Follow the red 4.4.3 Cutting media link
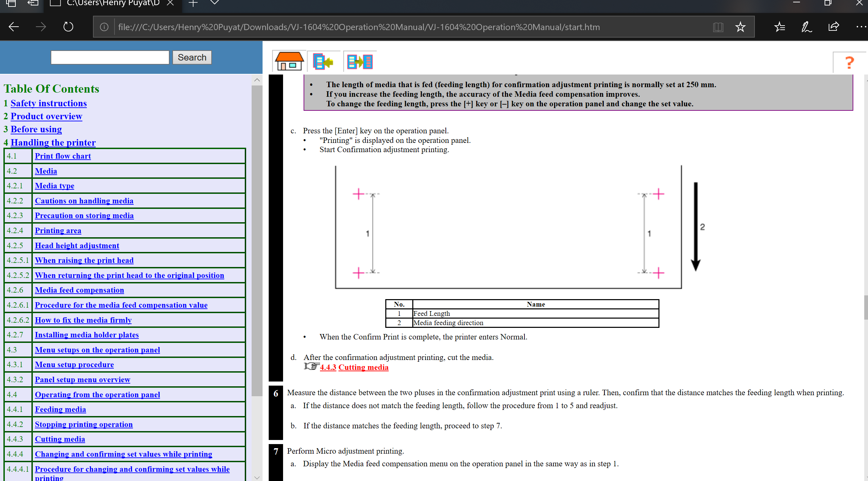Screen dimensions: 868x481 tap(354, 367)
